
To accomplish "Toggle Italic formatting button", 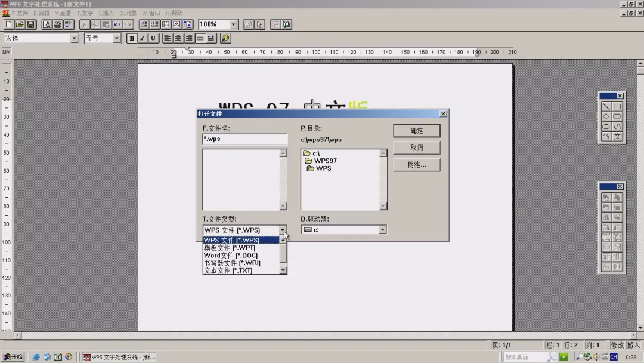I will point(143,38).
